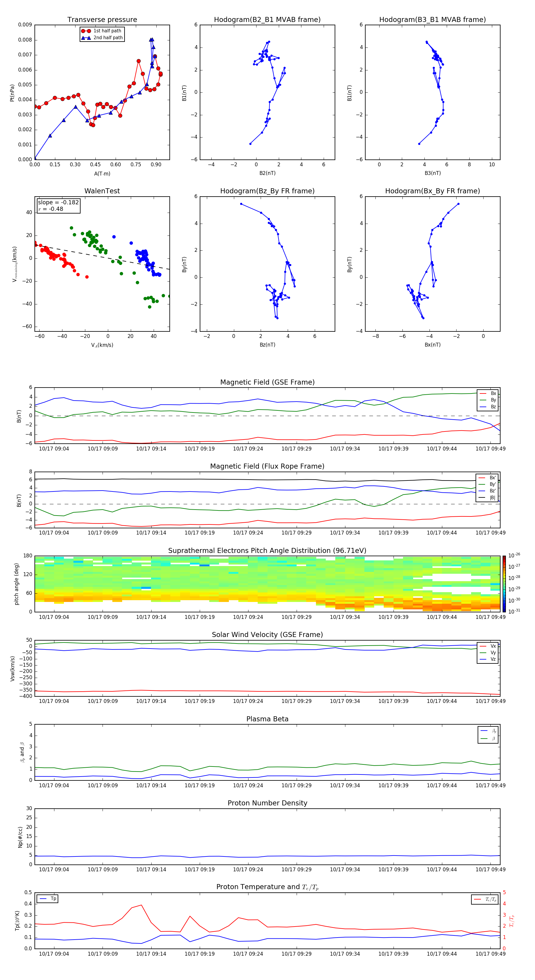Click the 'Bx(nT)' x-axis label
This screenshot has height=980, width=535.
pos(432,345)
